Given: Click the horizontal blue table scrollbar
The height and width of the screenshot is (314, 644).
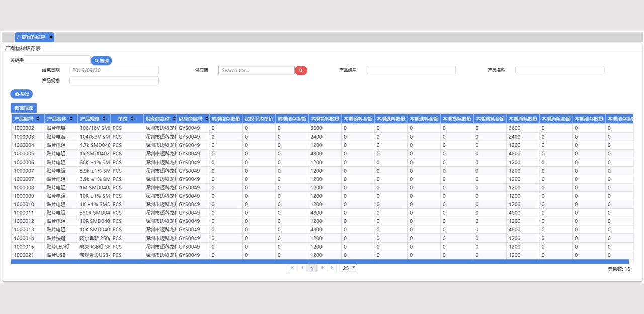Looking at the screenshot, I should click(x=319, y=262).
